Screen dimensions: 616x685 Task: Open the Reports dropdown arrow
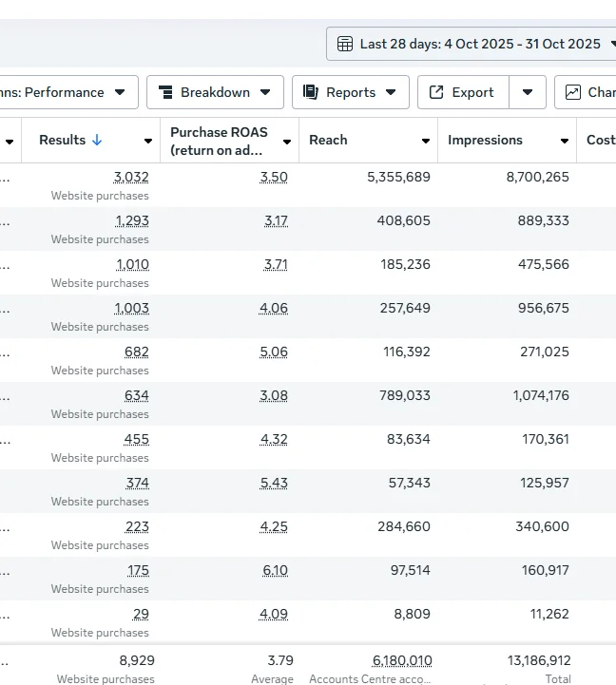click(391, 92)
